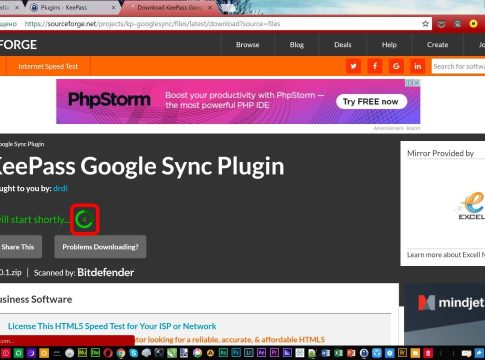Launch Adobe Bridge from the taskbar
The height and width of the screenshot is (360, 485).
click(x=402, y=353)
